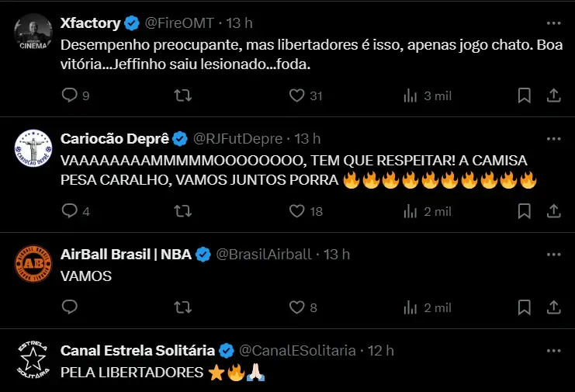Image resolution: width=575 pixels, height=392 pixels.
Task: Like the Xfactory tweet
Action: click(296, 95)
